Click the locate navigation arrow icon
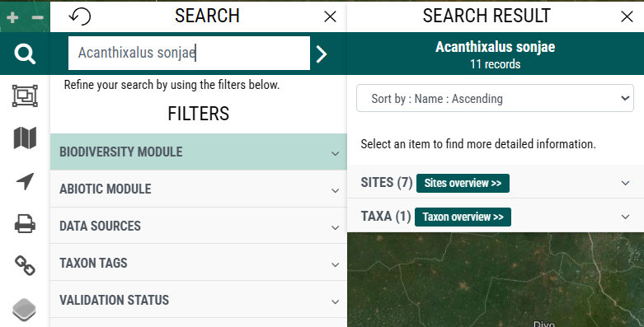This screenshot has height=327, width=644. [25, 181]
